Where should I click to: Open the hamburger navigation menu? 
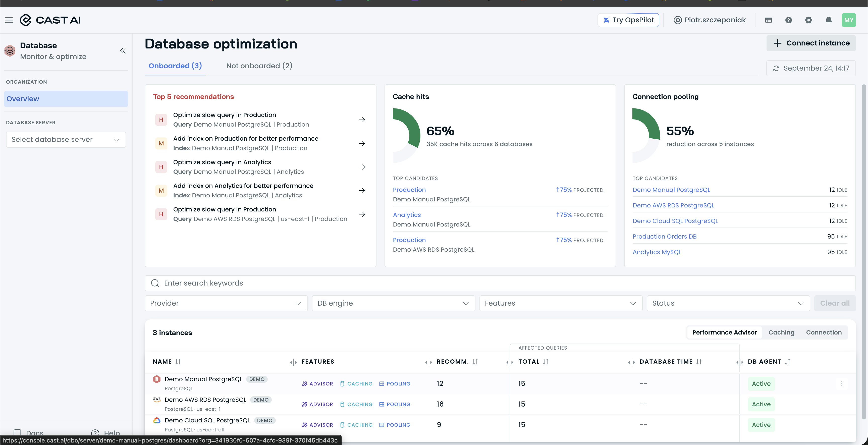(9, 20)
